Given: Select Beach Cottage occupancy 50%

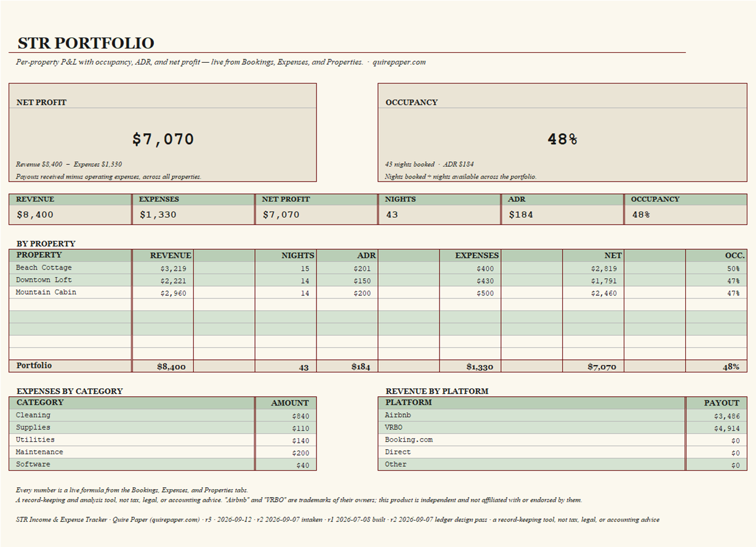Looking at the screenshot, I should tap(733, 269).
